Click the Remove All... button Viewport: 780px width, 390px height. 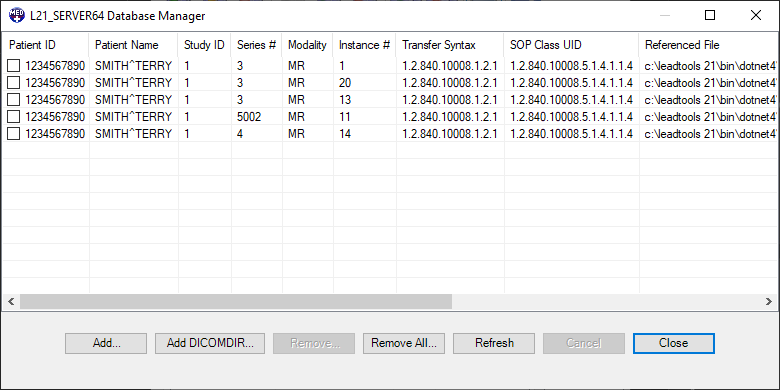[404, 343]
